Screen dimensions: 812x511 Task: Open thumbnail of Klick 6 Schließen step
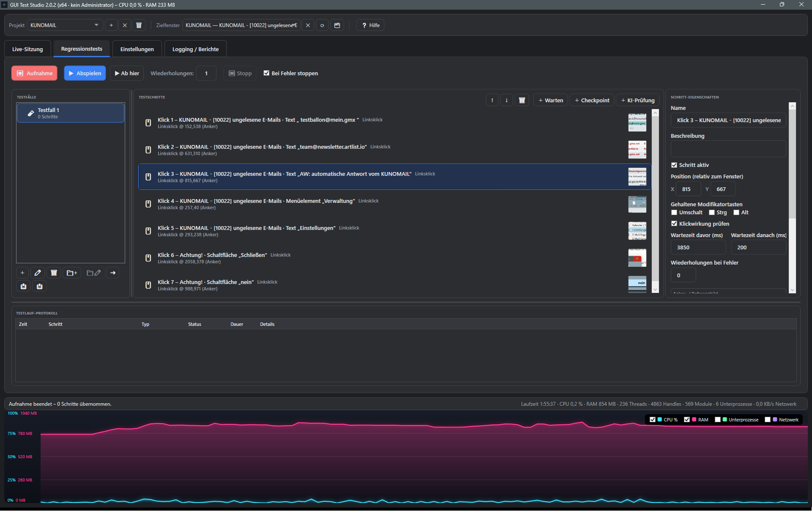[x=637, y=258]
